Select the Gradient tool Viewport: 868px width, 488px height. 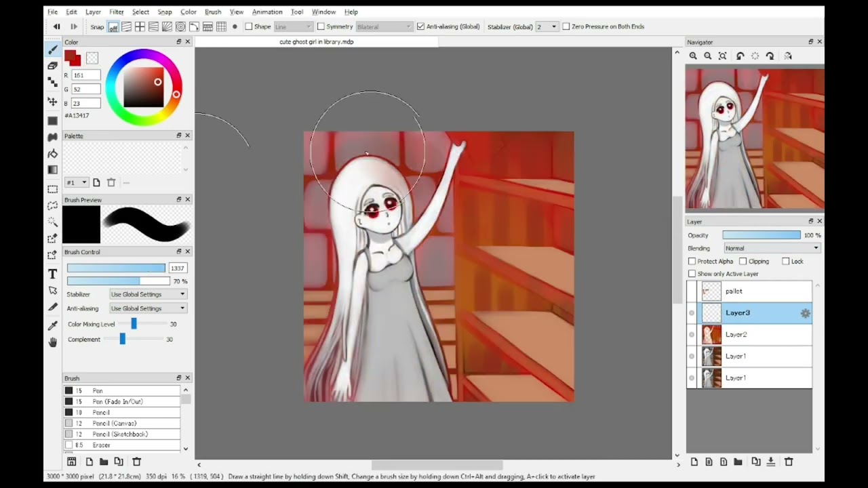52,170
